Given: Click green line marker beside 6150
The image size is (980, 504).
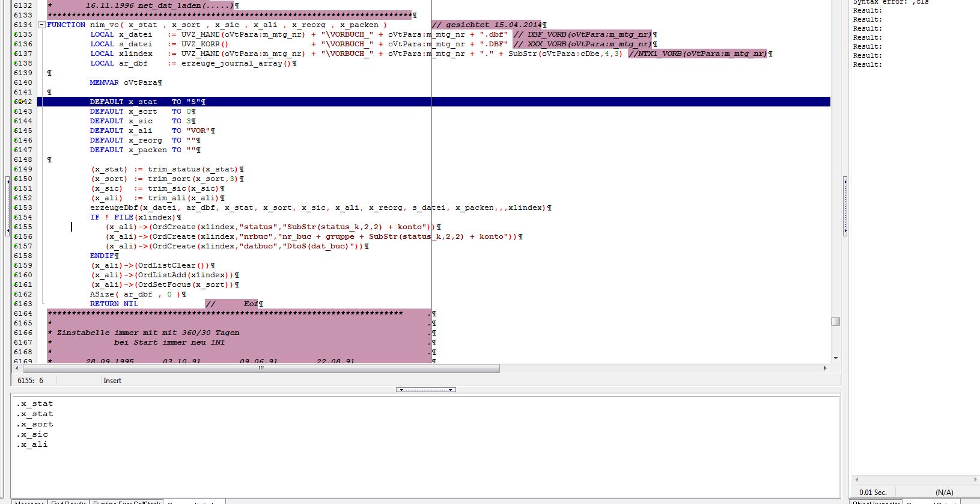Looking at the screenshot, I should tap(15, 179).
